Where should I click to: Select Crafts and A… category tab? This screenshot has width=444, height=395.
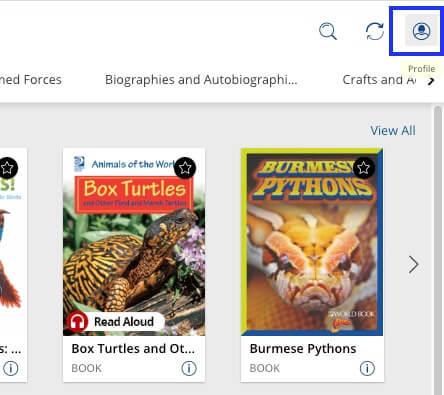379,80
